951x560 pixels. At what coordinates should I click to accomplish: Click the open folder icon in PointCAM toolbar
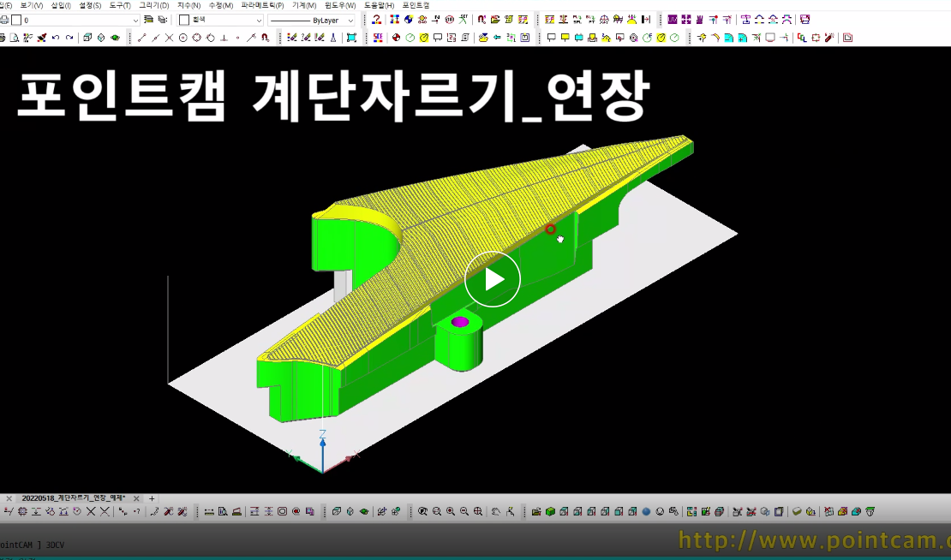pyautogui.click(x=495, y=20)
